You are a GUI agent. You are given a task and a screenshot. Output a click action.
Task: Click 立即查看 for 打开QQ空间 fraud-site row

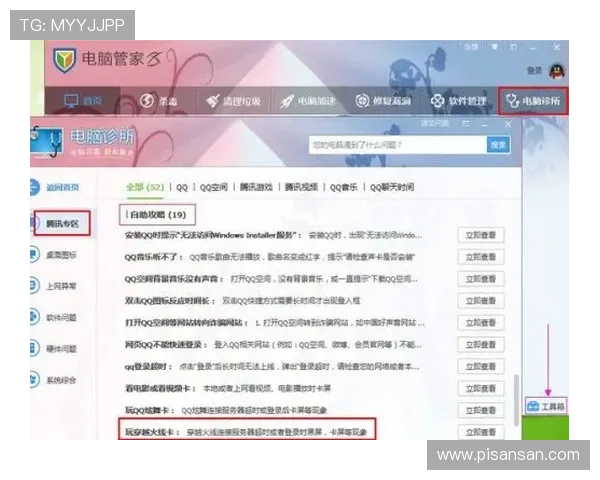481,323
